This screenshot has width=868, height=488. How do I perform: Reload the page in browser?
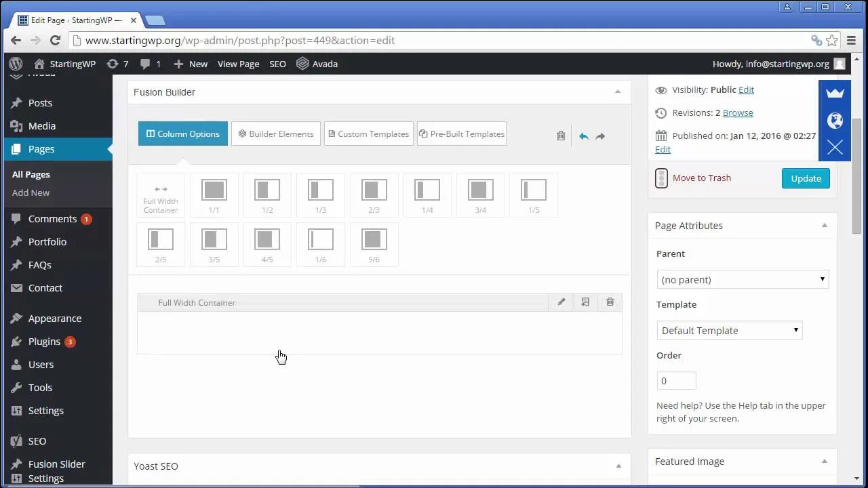pos(56,40)
